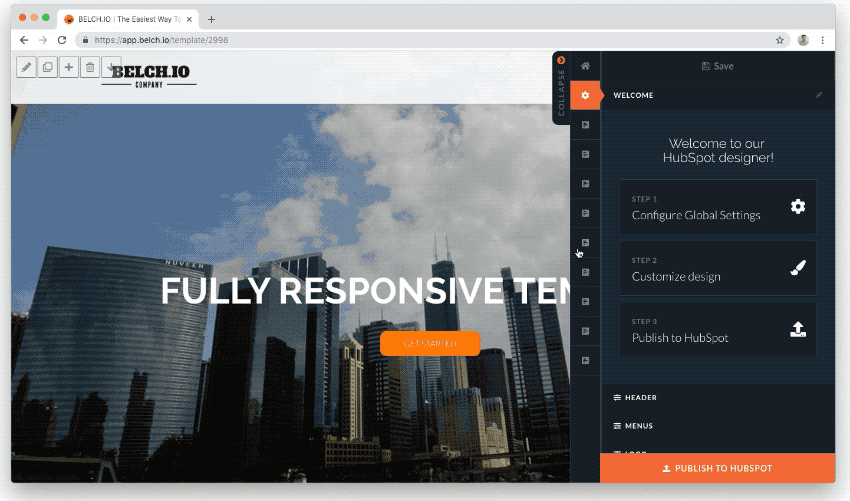Click 'FULLY RESPONSIVE' hero headline text
The width and height of the screenshot is (850, 501).
click(x=332, y=291)
